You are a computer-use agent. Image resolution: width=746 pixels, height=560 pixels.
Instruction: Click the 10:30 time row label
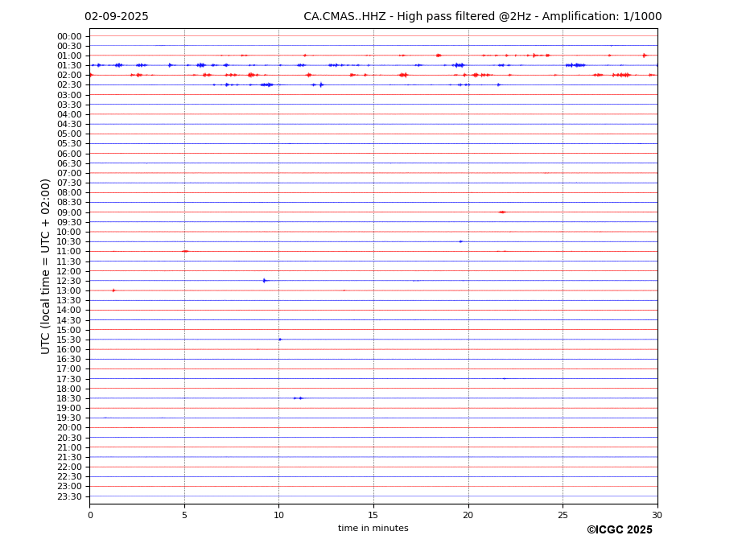pyautogui.click(x=69, y=241)
